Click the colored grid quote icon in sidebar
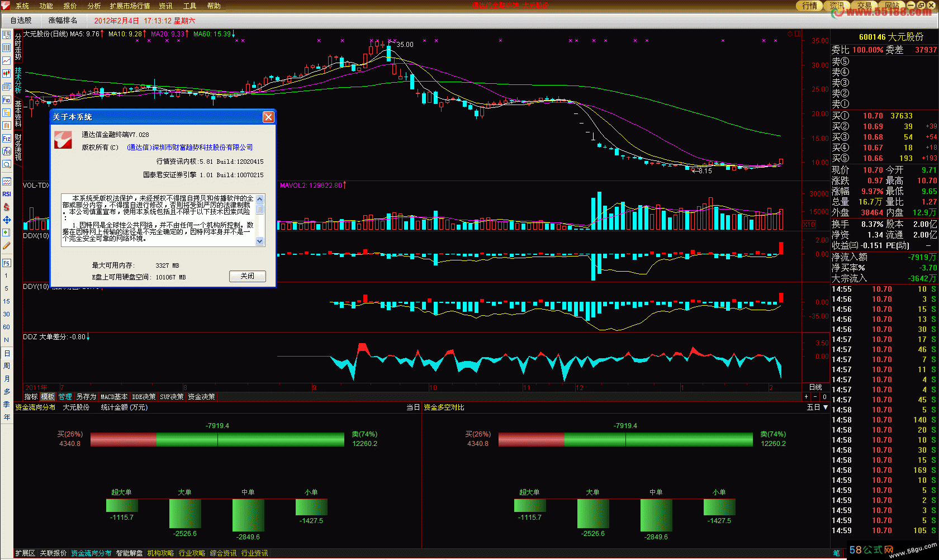The width and height of the screenshot is (939, 560). point(7,48)
